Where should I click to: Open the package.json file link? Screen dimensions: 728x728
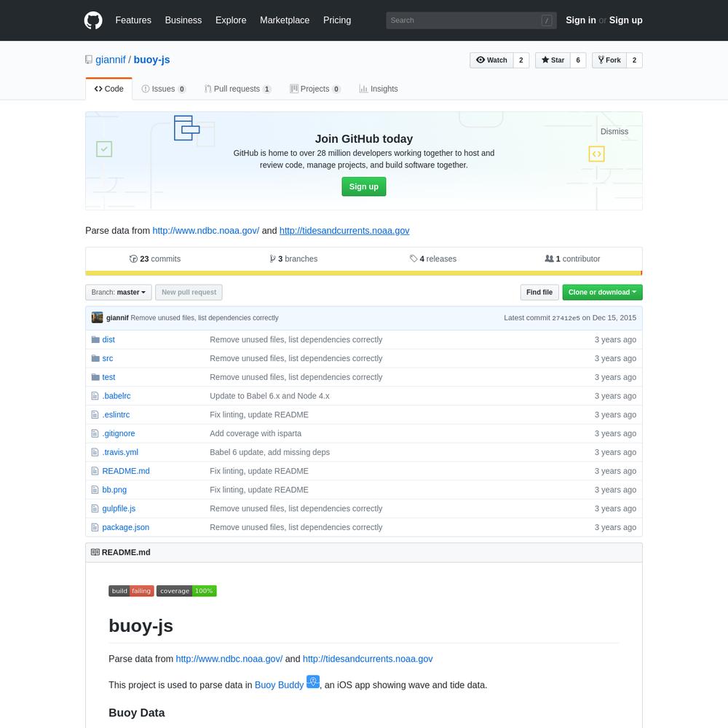click(x=126, y=527)
